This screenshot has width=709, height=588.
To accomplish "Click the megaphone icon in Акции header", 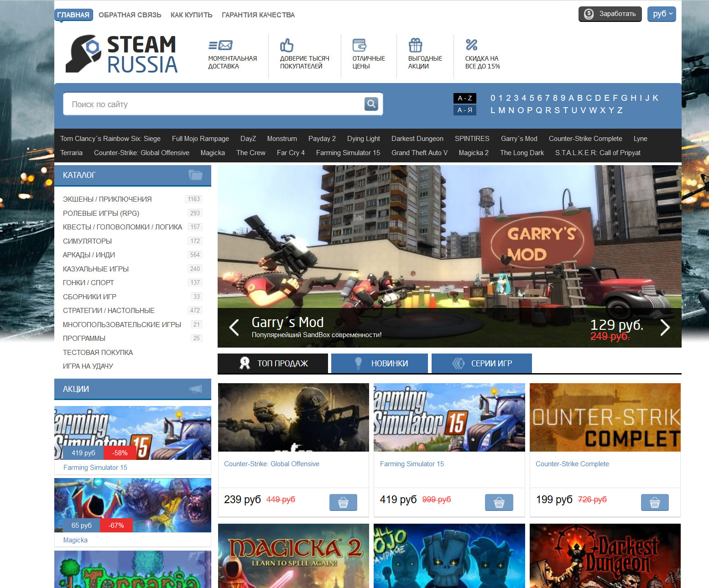I will pos(196,389).
